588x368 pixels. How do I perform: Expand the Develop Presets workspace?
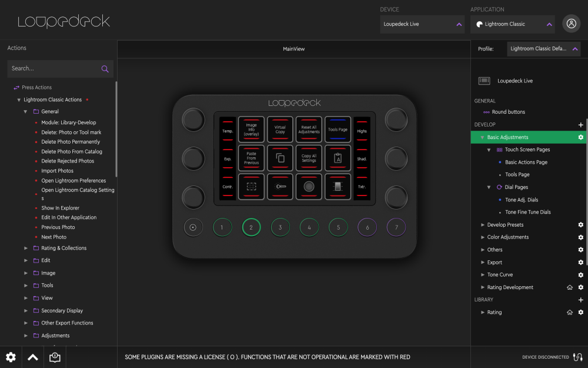click(x=482, y=224)
